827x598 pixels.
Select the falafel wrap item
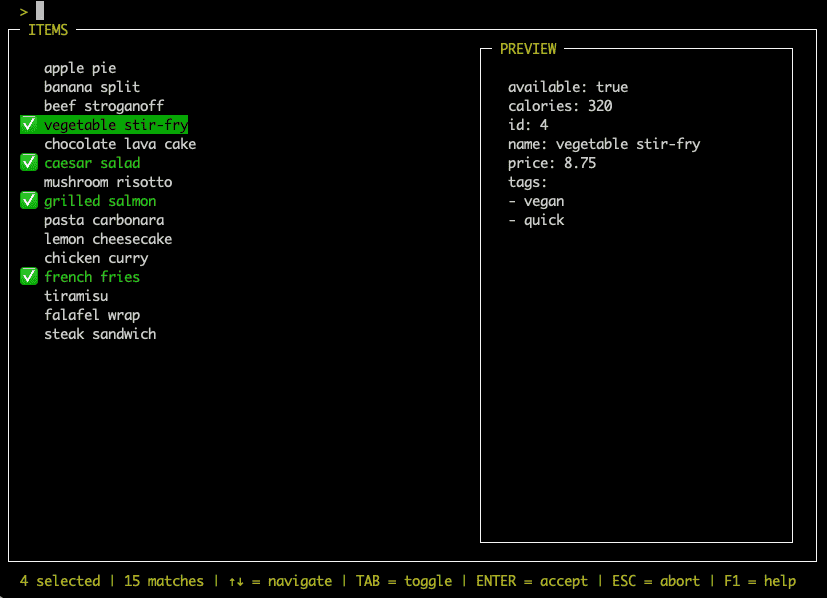click(92, 315)
